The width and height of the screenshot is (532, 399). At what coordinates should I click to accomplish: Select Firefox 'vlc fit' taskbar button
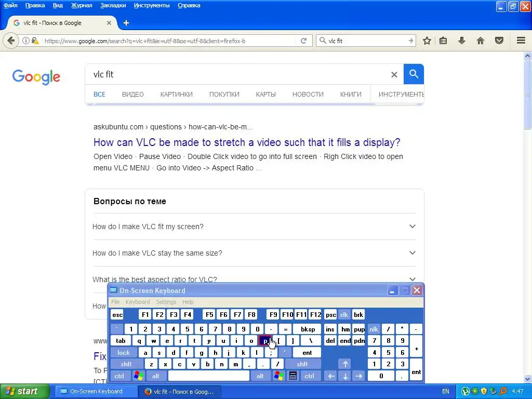point(180,391)
